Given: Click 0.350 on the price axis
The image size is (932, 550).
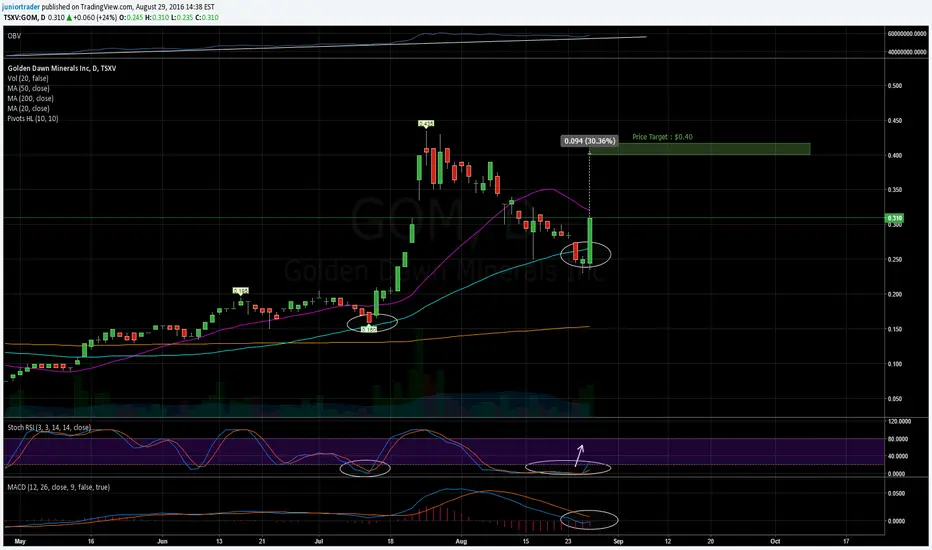Looking at the screenshot, I should click(895, 190).
